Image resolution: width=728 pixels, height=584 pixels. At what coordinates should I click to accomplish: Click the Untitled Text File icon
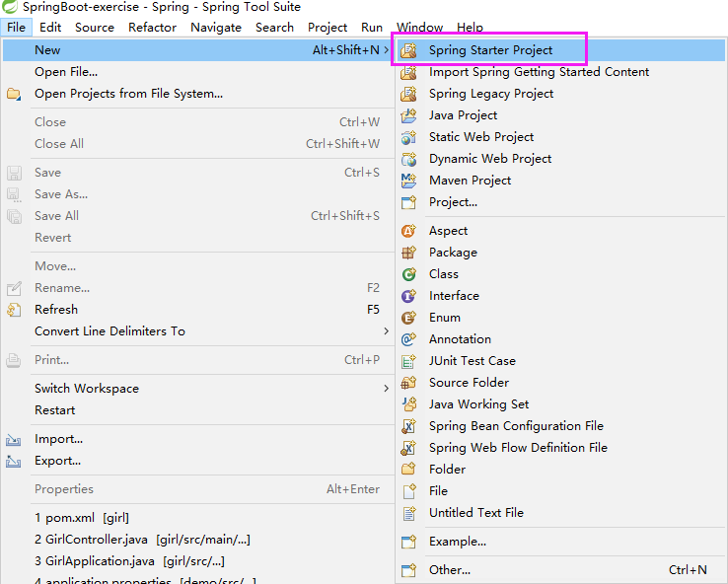[x=408, y=513]
